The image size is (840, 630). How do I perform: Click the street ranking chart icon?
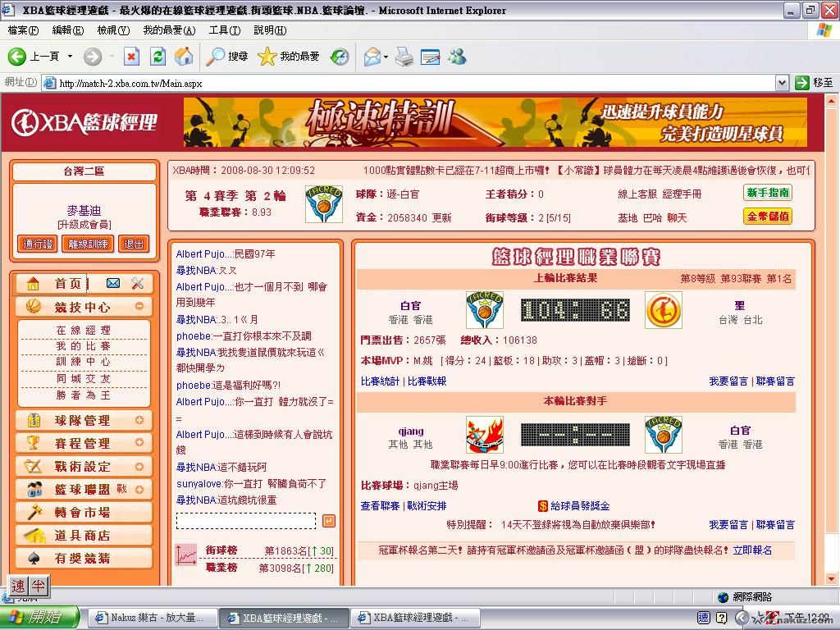pyautogui.click(x=185, y=555)
